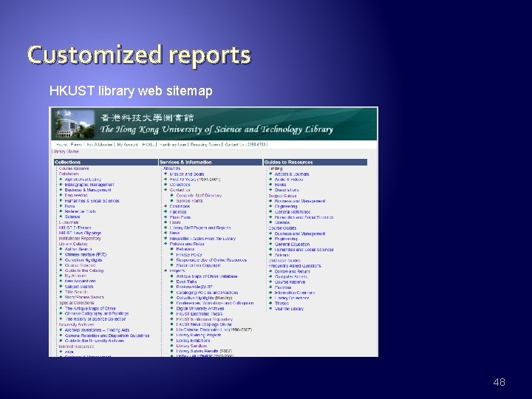Open Complete Staff Directory link
Image resolution: width=532 pixels, height=399 pixels.
coord(199,195)
